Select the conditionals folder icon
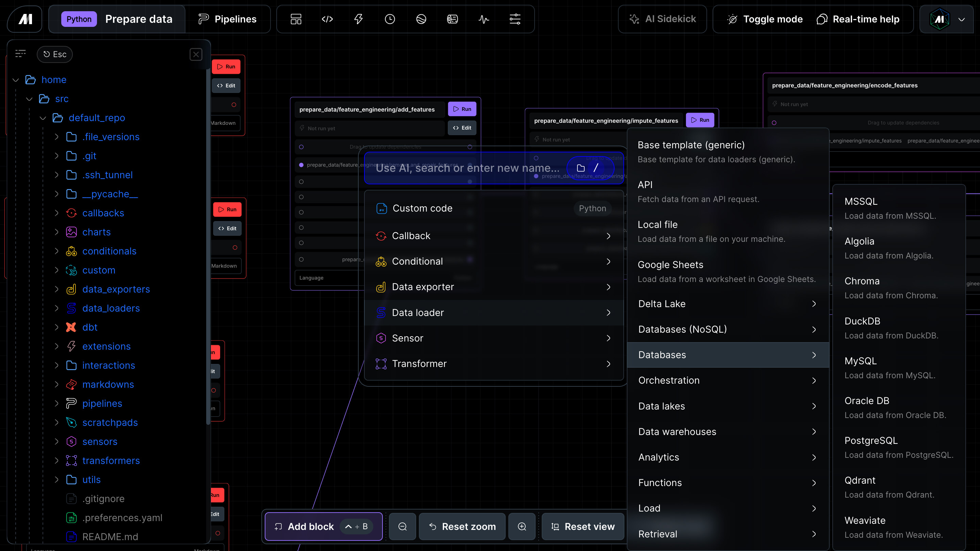This screenshot has height=551, width=980. pyautogui.click(x=71, y=251)
